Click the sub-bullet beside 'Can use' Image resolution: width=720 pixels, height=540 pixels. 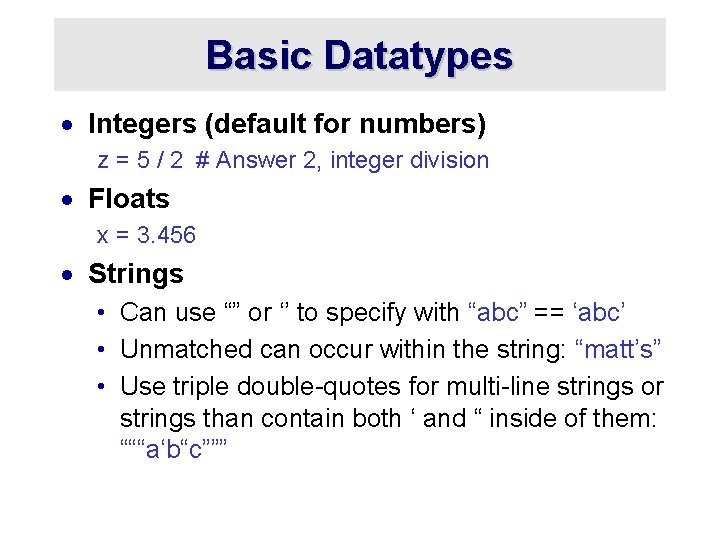pos(101,313)
